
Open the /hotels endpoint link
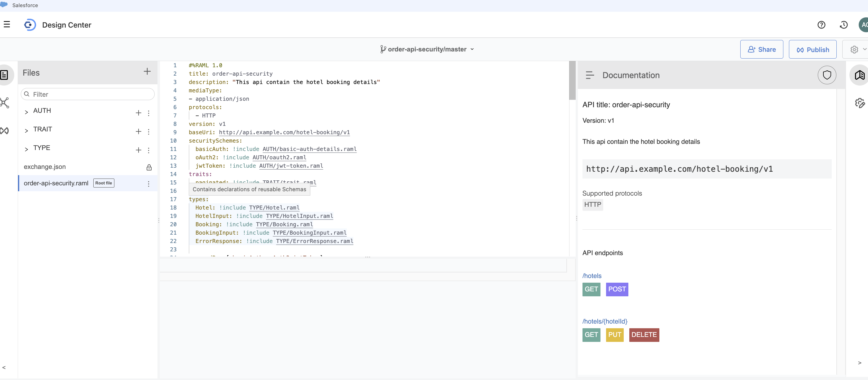coord(592,276)
